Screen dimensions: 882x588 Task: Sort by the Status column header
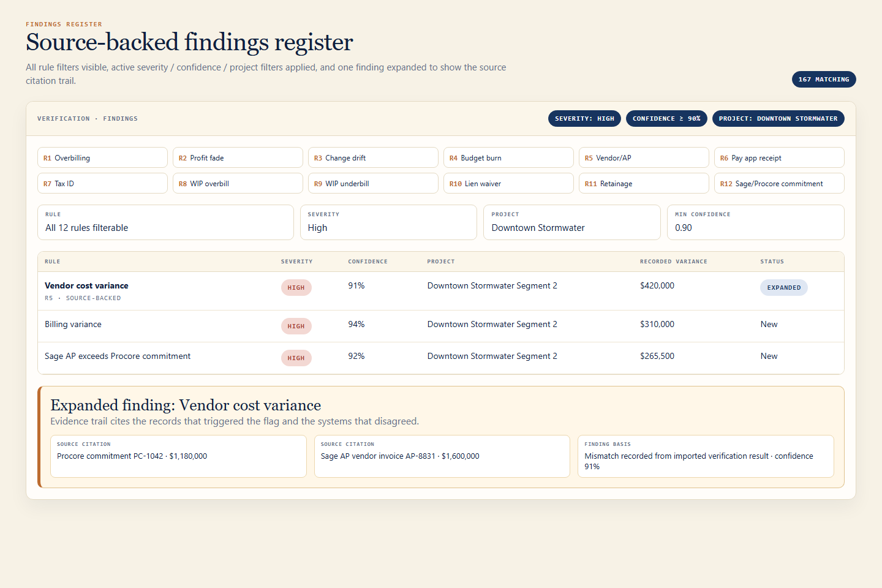coord(772,262)
